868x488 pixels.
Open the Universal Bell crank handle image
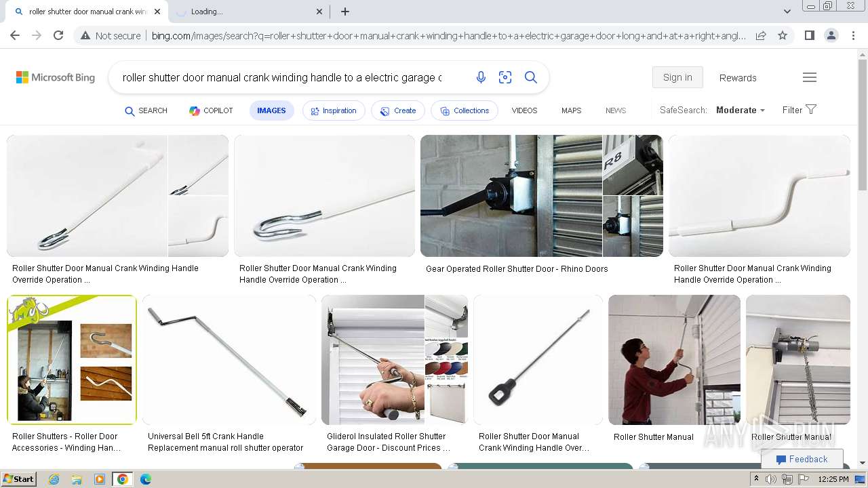click(x=229, y=360)
